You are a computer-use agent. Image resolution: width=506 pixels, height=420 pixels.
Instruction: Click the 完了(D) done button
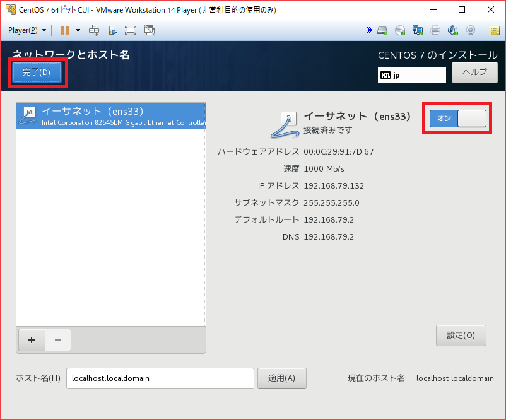[37, 73]
